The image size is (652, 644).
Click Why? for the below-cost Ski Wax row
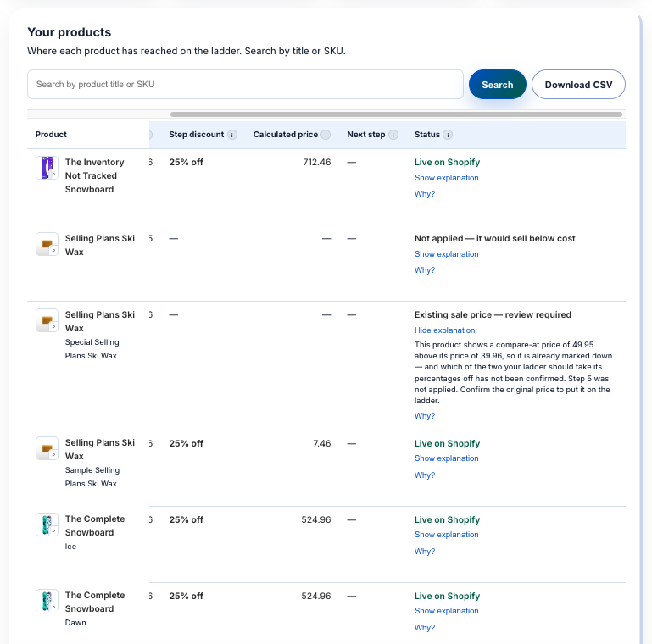pyautogui.click(x=425, y=270)
